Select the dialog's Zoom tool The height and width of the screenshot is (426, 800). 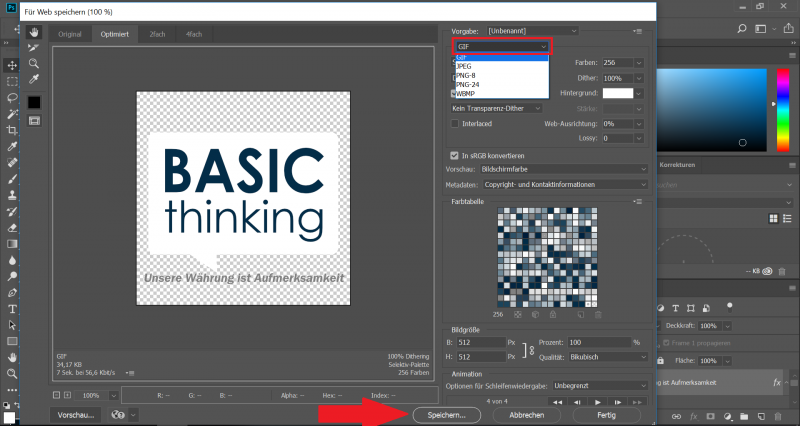tap(34, 63)
